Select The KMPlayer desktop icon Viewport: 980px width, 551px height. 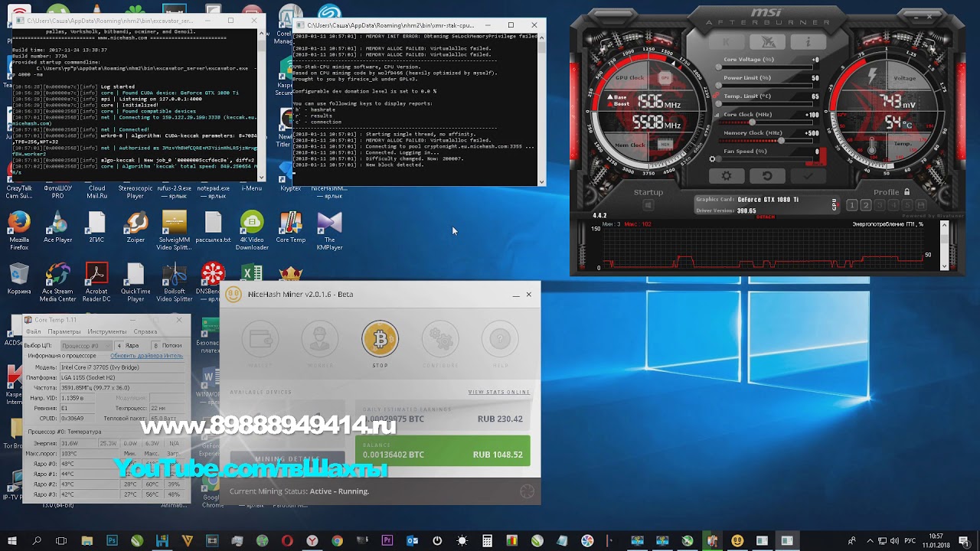tap(329, 230)
